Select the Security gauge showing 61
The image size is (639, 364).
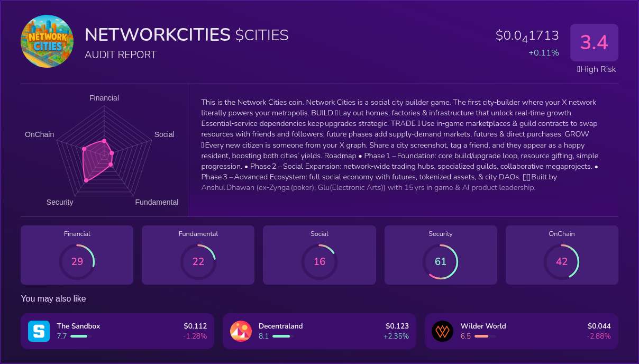441,261
